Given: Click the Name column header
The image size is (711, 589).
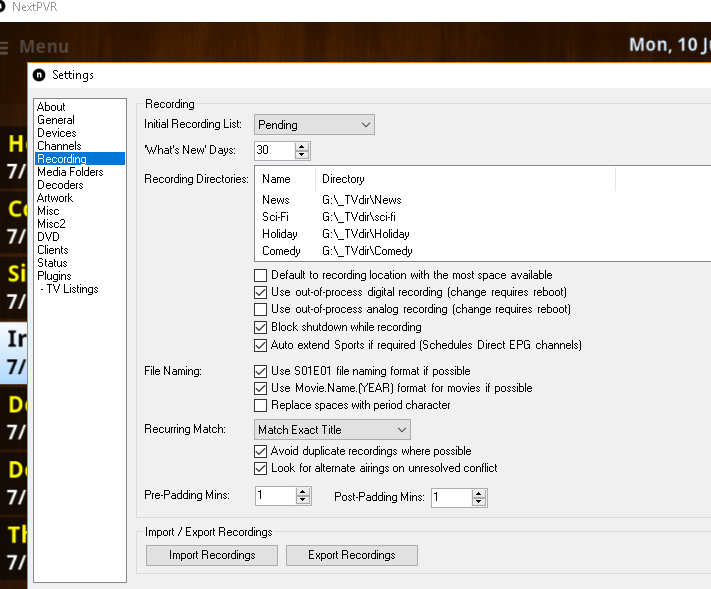Looking at the screenshot, I should tap(286, 179).
